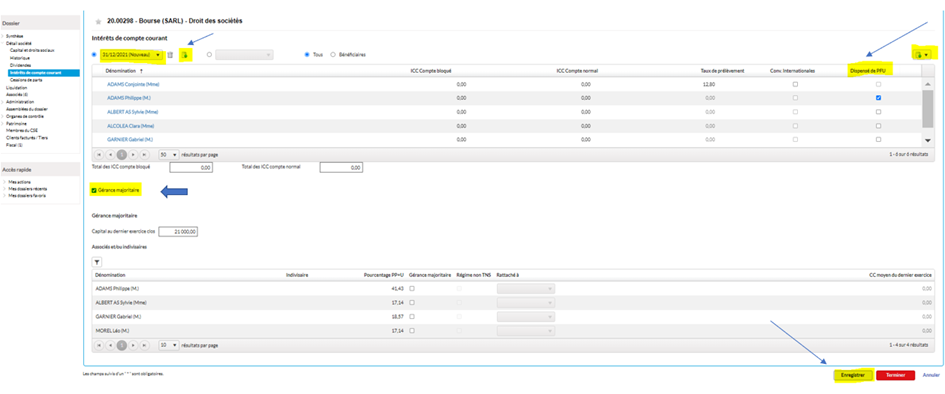This screenshot has height=394, width=945.
Task: Check Gérance majoritaire for MOREL Léo
Action: [x=412, y=331]
